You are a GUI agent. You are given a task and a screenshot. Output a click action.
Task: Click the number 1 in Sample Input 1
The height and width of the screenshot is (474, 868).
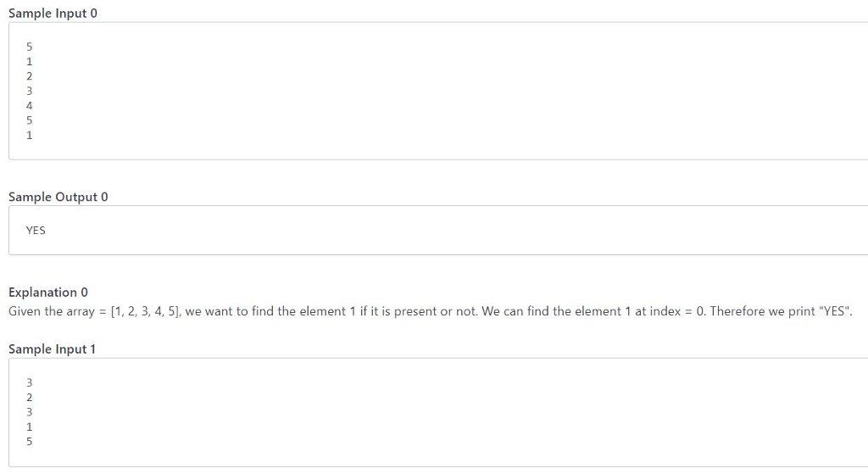pyautogui.click(x=30, y=427)
